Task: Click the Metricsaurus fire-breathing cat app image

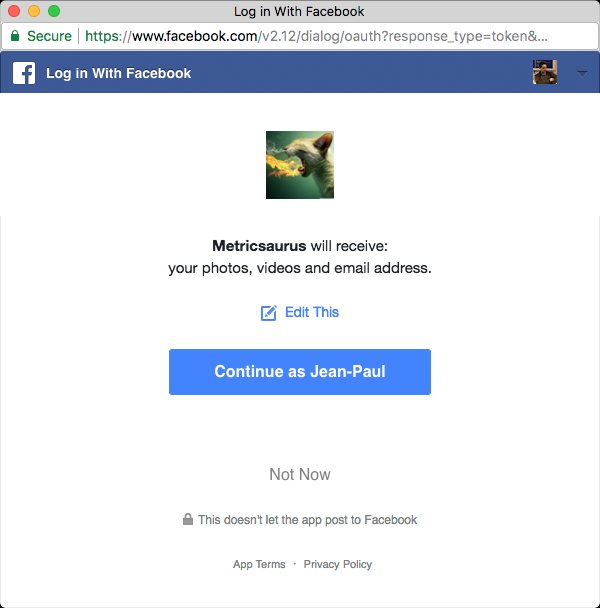Action: (300, 165)
